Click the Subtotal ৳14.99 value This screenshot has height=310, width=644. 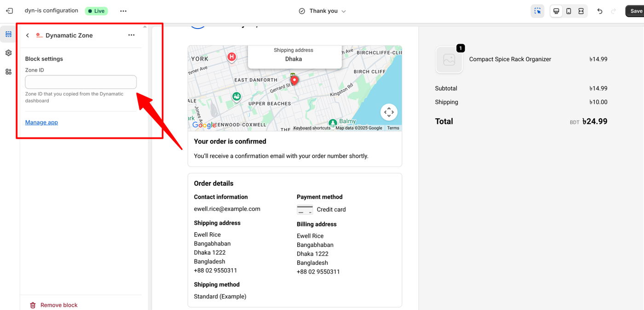click(598, 88)
